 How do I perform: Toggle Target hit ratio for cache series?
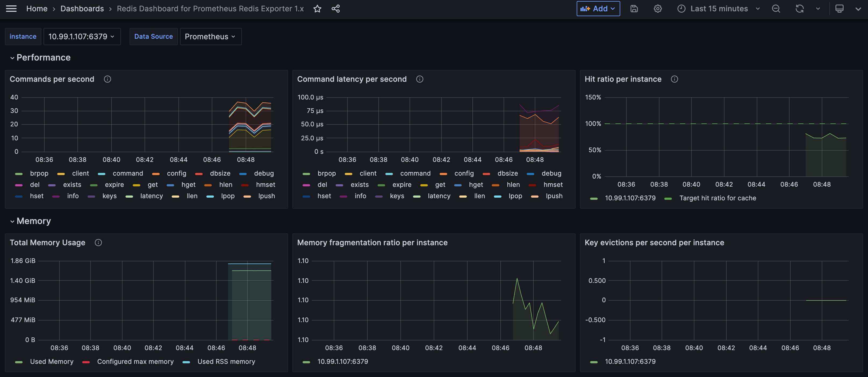coord(718,198)
